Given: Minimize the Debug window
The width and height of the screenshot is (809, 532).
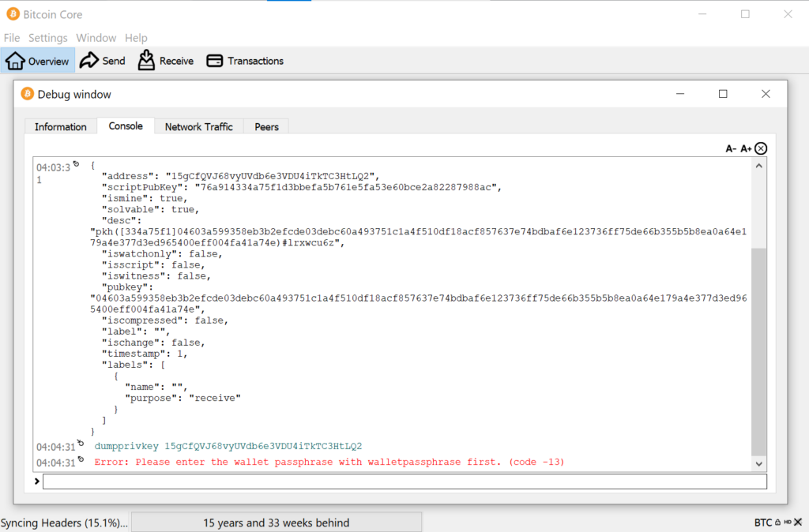Looking at the screenshot, I should click(680, 94).
